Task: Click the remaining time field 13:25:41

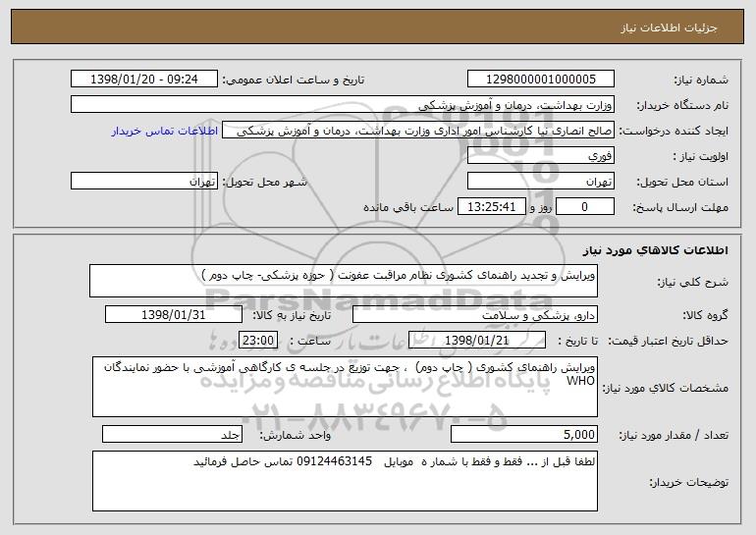Action: (x=491, y=206)
